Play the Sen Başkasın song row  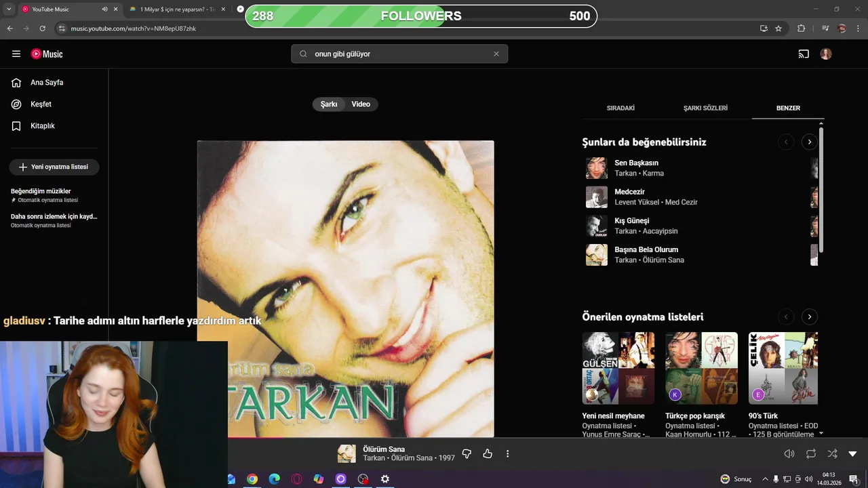(x=693, y=168)
